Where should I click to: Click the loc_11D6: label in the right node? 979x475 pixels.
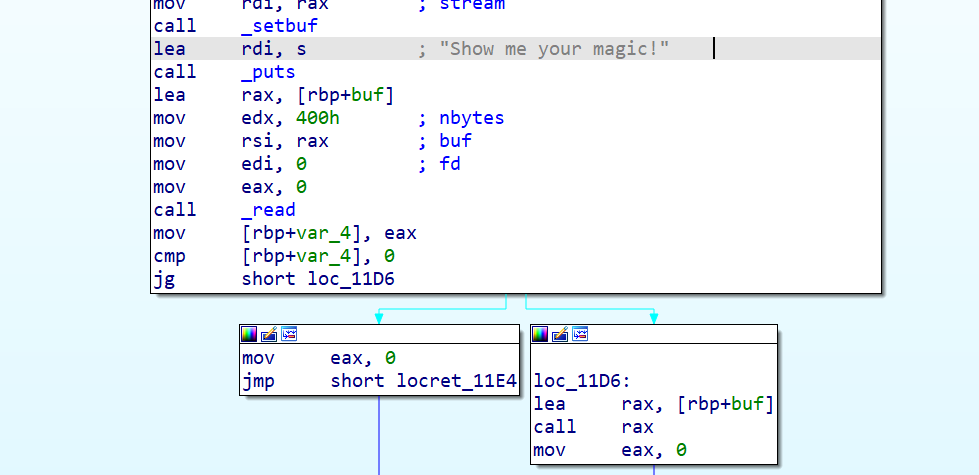click(x=583, y=381)
